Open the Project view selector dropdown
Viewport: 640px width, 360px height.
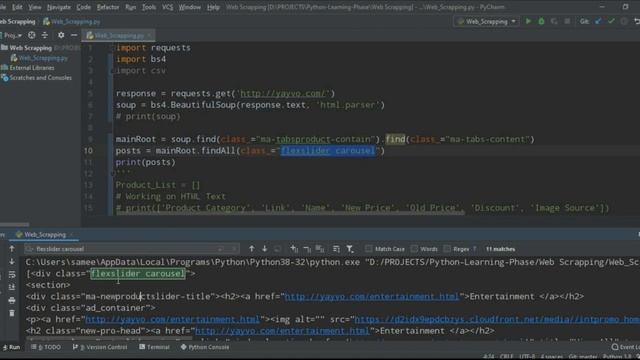tap(13, 36)
